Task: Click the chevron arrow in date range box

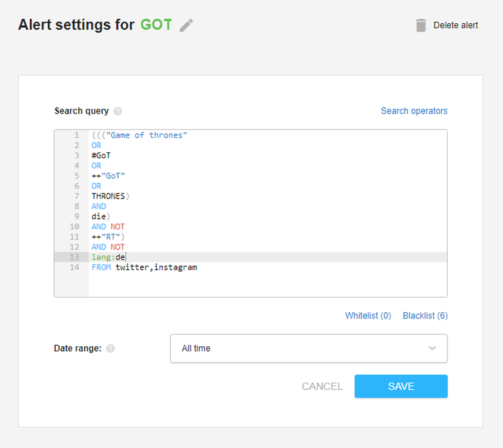Action: click(x=432, y=348)
